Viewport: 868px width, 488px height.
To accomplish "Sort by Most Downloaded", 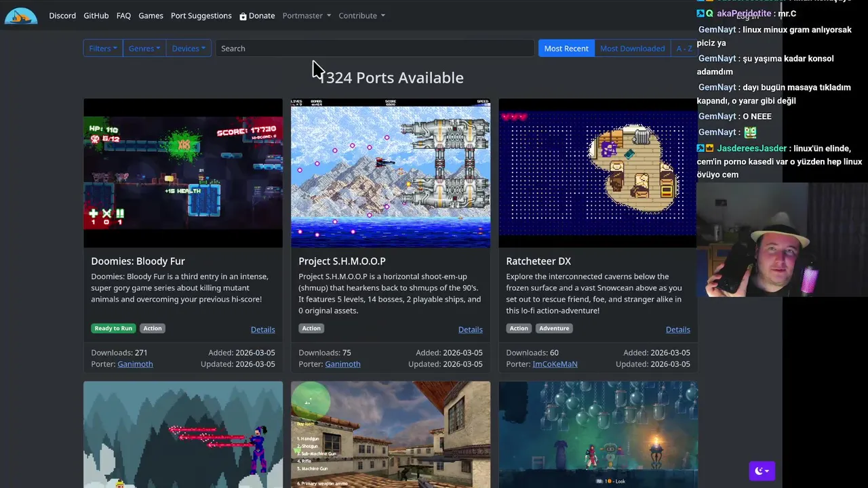I will click(x=632, y=48).
